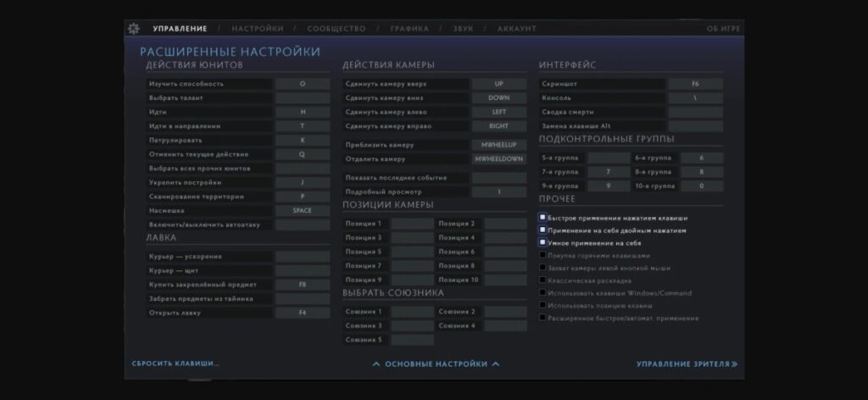
Task: Toggle Применение на себя двойным нажатием
Action: 543,231
